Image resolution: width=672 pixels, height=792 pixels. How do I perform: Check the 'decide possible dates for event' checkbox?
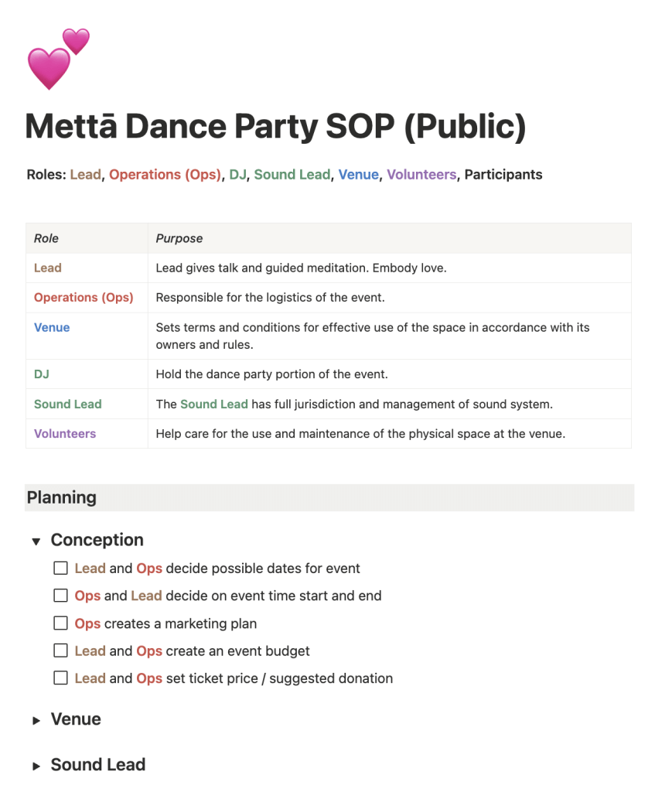click(x=60, y=568)
